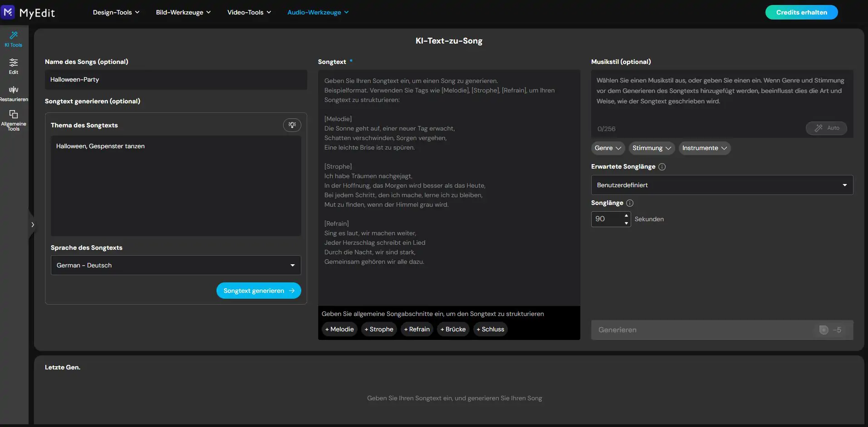
Task: Click the info icon next to Songlänge
Action: 630,203
